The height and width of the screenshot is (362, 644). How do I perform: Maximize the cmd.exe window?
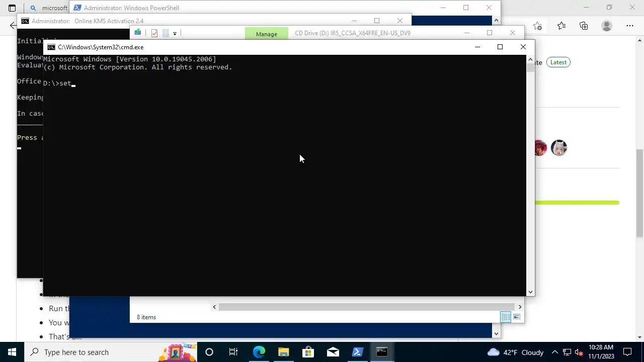pyautogui.click(x=500, y=47)
